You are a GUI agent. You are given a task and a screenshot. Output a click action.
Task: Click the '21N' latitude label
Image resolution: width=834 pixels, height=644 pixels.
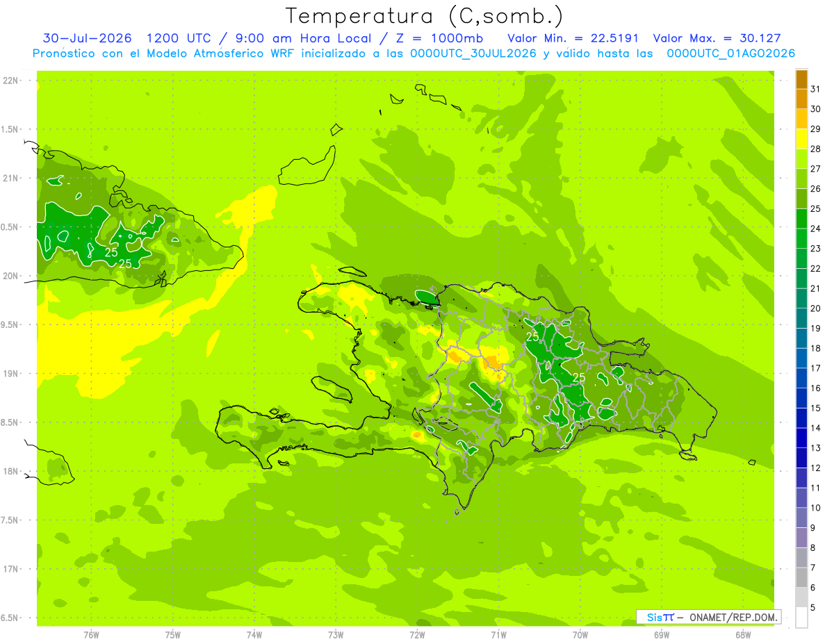[10, 178]
